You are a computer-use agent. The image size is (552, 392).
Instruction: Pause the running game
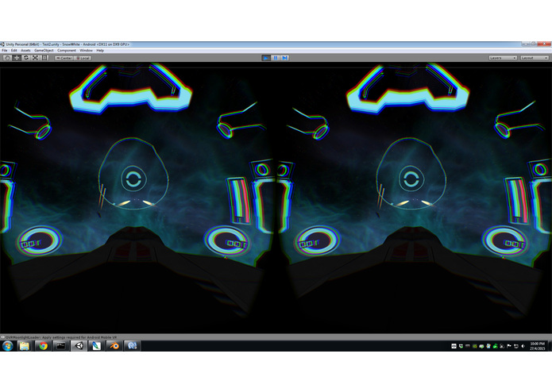tap(276, 58)
